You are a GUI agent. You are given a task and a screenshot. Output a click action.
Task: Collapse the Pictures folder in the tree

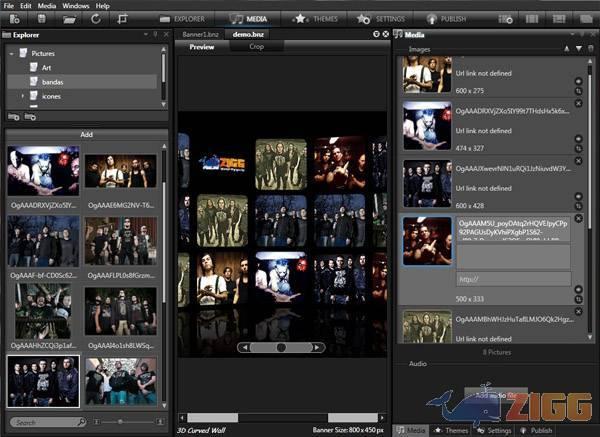pos(12,53)
